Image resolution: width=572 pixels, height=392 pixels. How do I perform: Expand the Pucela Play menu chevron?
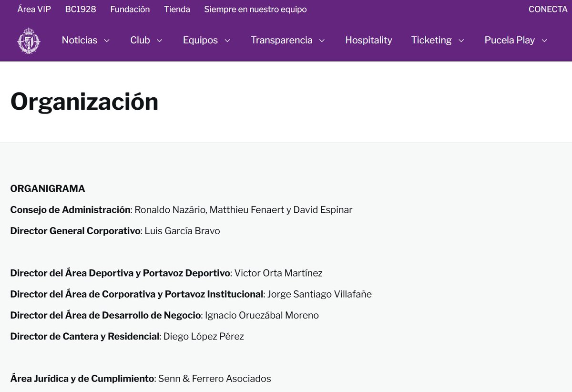[544, 41]
